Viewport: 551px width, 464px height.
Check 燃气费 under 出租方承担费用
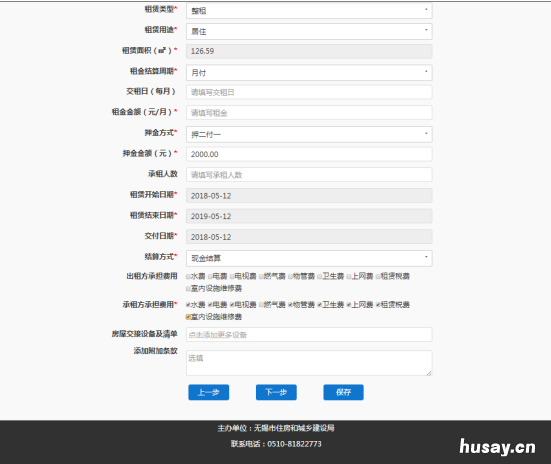click(261, 277)
